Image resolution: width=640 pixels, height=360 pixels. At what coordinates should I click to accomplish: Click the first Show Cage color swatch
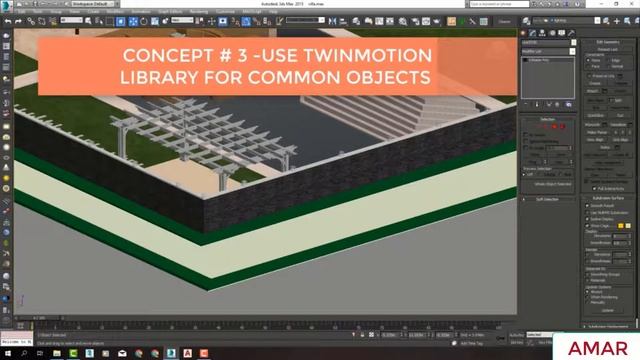620,225
